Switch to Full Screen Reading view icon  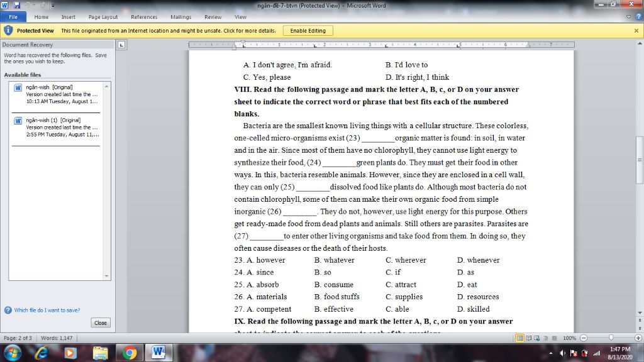528,338
